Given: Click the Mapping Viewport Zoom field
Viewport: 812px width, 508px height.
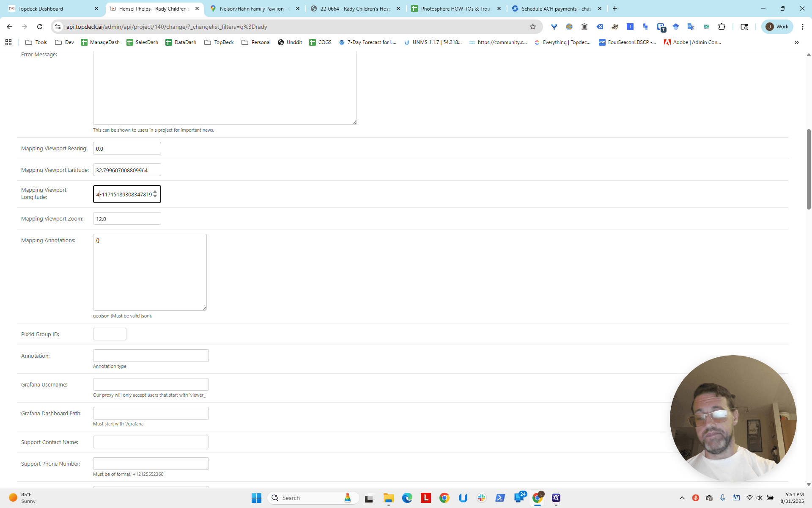Looking at the screenshot, I should point(127,218).
